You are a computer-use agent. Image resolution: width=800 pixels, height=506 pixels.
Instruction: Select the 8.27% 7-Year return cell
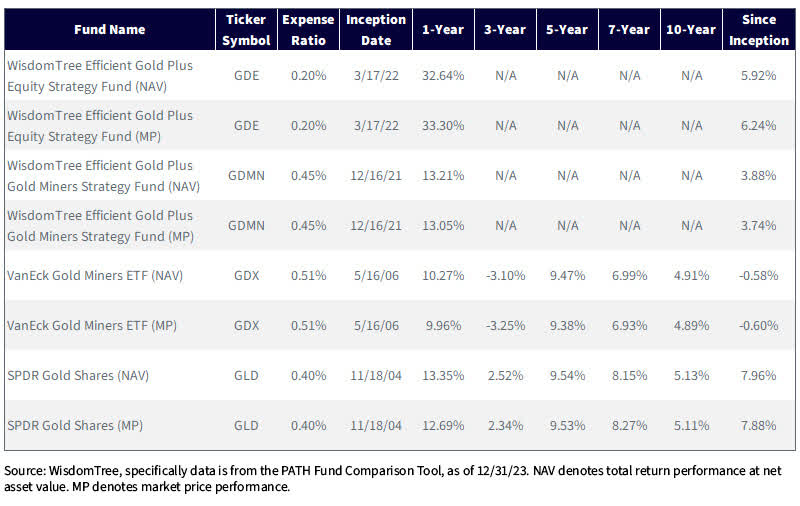click(x=629, y=426)
